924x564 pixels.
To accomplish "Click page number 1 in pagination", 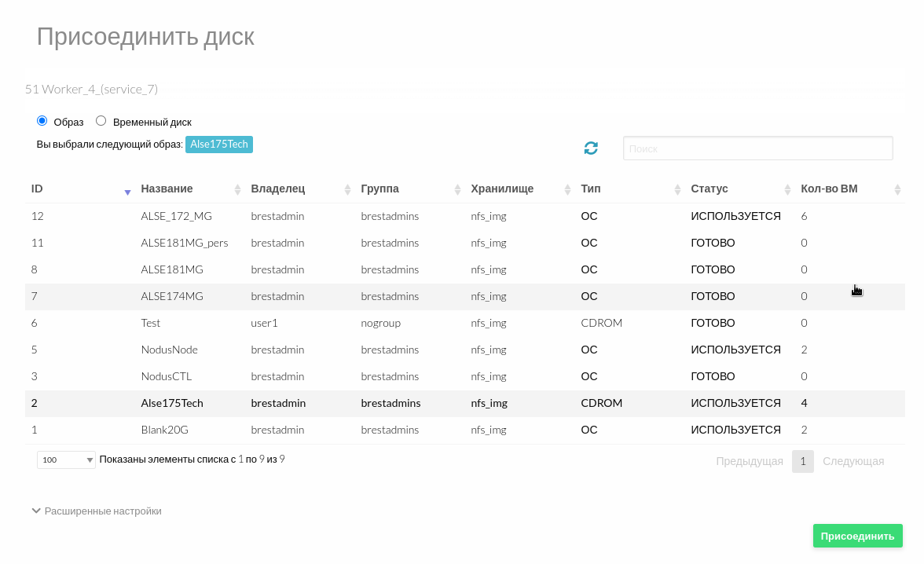I will [802, 461].
